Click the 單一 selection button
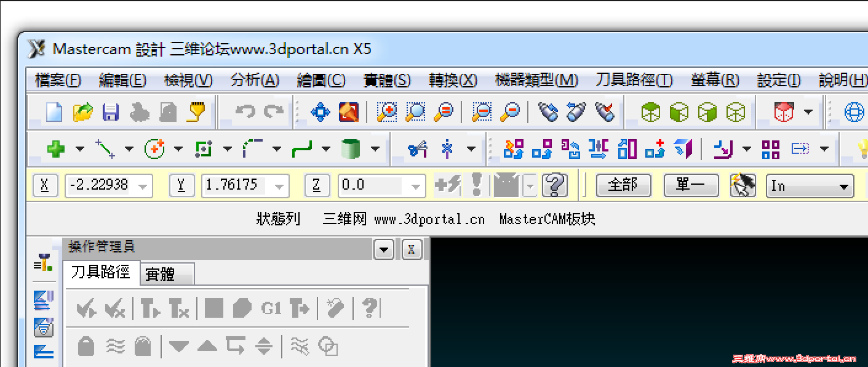Image resolution: width=868 pixels, height=367 pixels. click(691, 185)
